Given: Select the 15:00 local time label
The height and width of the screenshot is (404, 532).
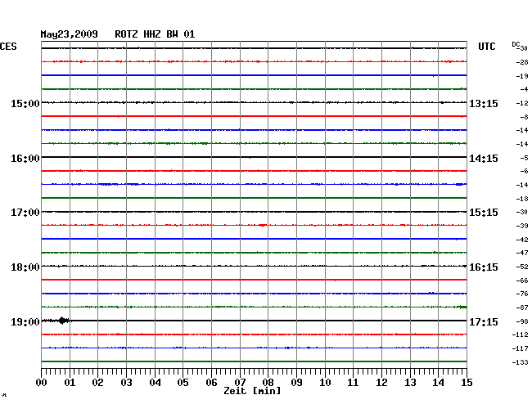Looking at the screenshot, I should pyautogui.click(x=25, y=104).
